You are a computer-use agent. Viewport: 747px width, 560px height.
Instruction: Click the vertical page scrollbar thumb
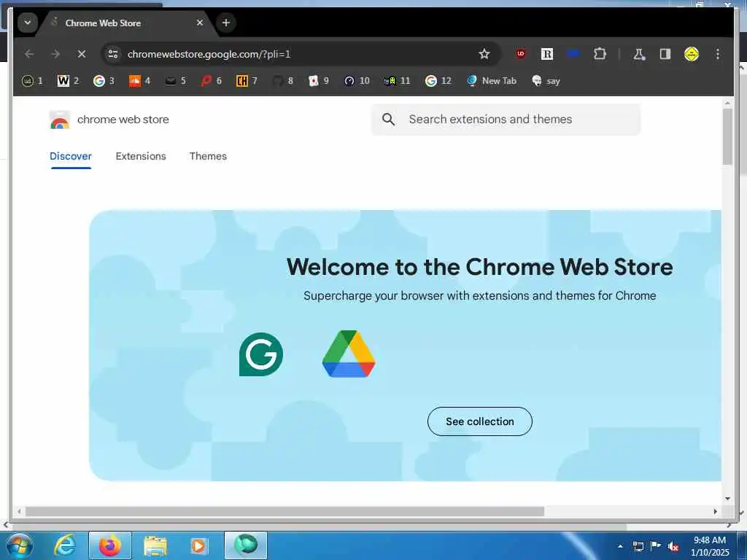[x=727, y=137]
